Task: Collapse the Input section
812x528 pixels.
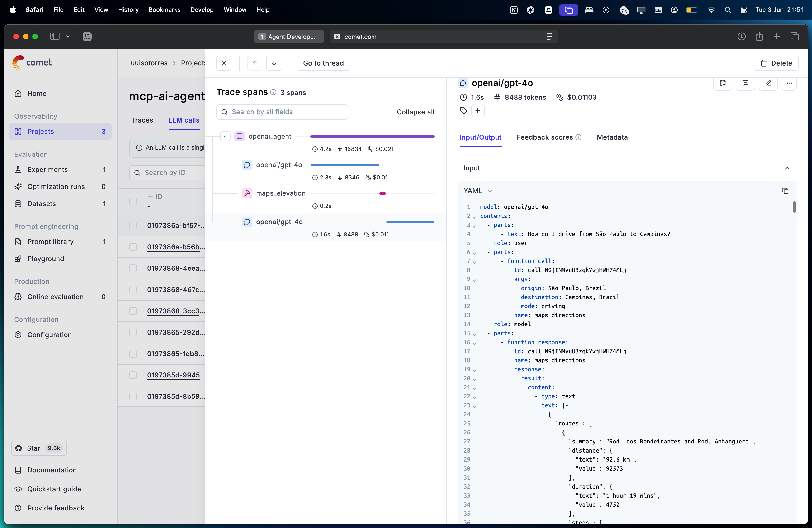Action: point(788,168)
